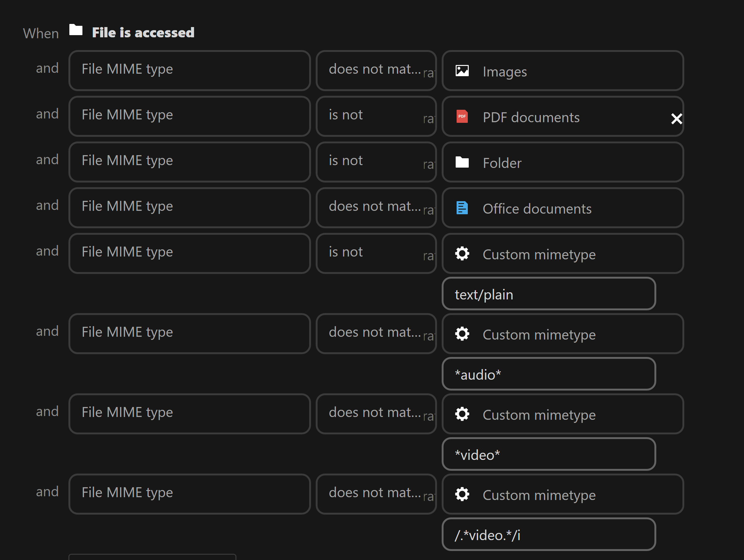Open the 'is not' operator dropdown on PDF row
744x560 pixels.
tap(376, 116)
